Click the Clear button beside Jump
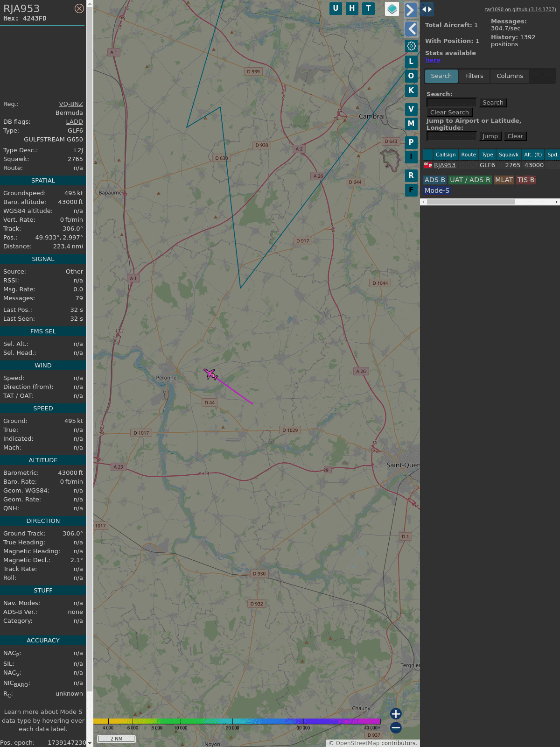Screen dimensions: 560x747 tap(515, 136)
